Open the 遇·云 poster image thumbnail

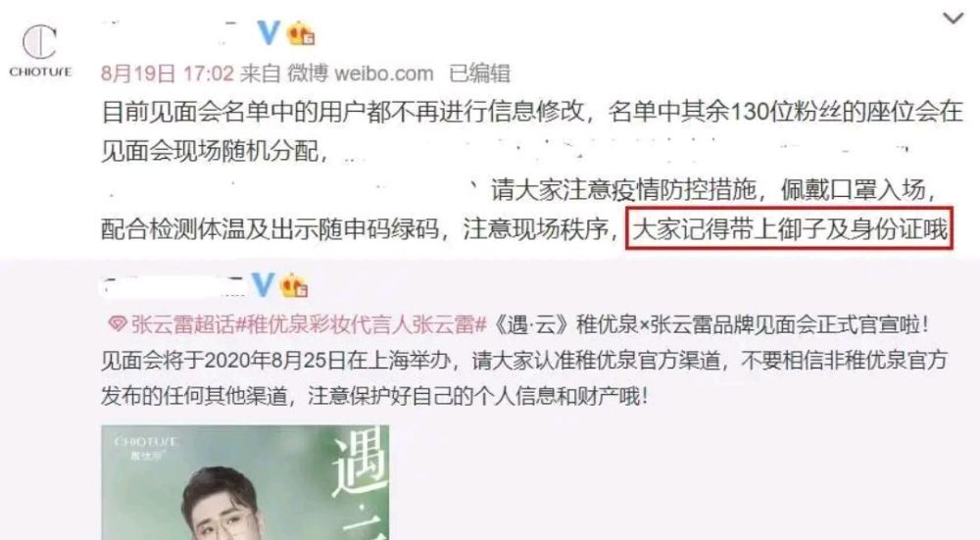pyautogui.click(x=245, y=482)
